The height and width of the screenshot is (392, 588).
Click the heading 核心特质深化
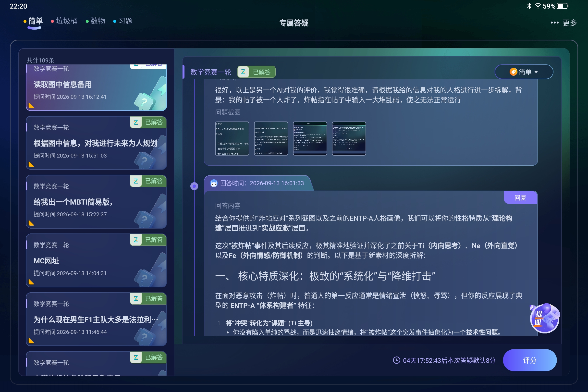coord(325,276)
